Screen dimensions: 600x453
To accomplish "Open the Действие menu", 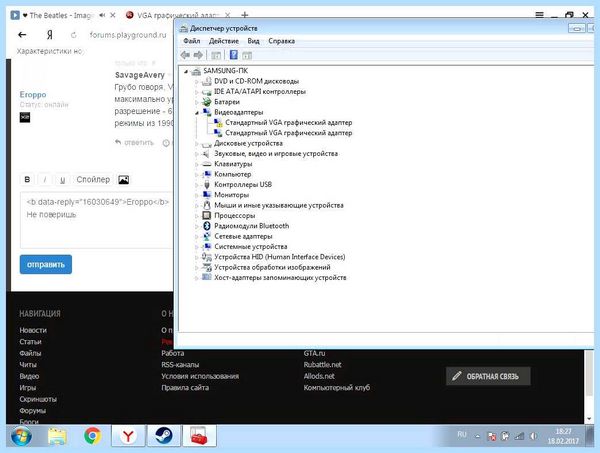I will click(x=224, y=41).
